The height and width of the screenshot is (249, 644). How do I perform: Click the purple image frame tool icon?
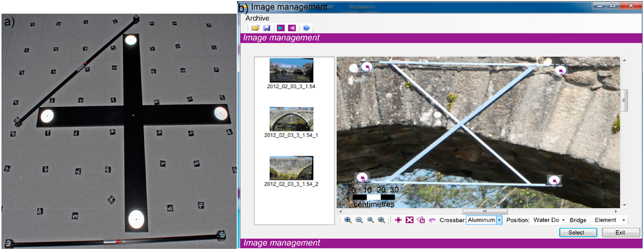pyautogui.click(x=421, y=220)
